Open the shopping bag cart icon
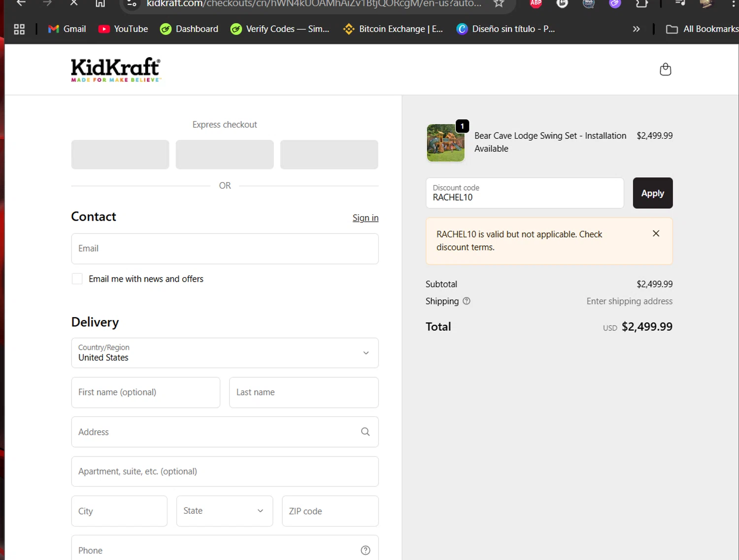The height and width of the screenshot is (560, 739). point(665,69)
